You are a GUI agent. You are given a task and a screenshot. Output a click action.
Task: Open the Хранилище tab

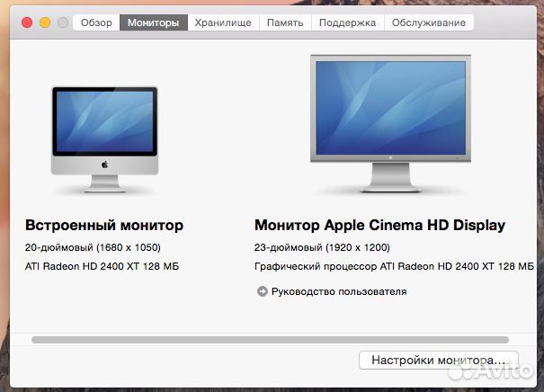tap(223, 22)
